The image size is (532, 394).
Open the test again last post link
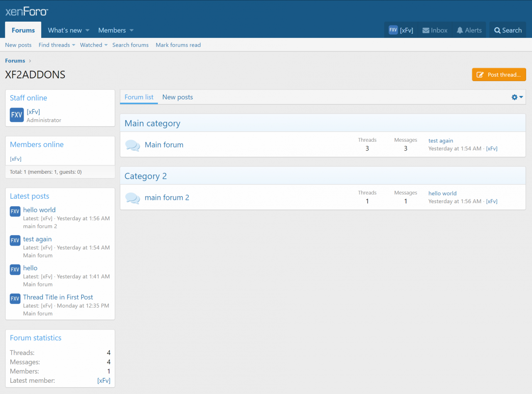click(441, 140)
